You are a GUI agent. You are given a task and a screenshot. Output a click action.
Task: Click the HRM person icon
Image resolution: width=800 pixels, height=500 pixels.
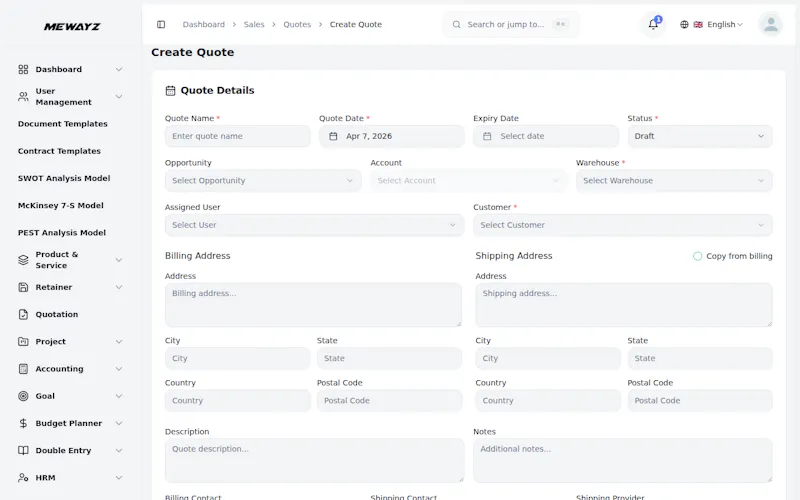point(23,478)
